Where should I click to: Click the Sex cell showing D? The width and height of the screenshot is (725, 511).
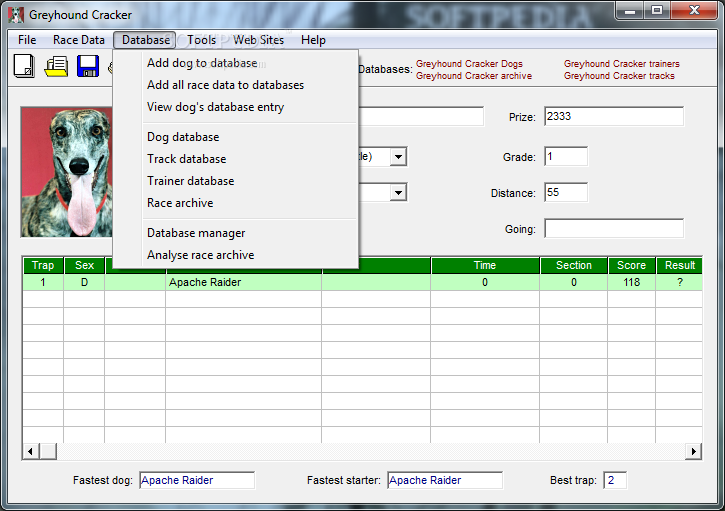pyautogui.click(x=84, y=283)
